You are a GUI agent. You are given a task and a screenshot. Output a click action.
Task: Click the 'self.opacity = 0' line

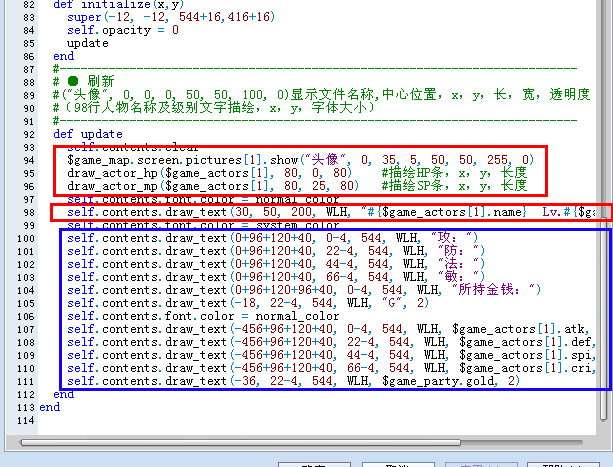(123, 30)
